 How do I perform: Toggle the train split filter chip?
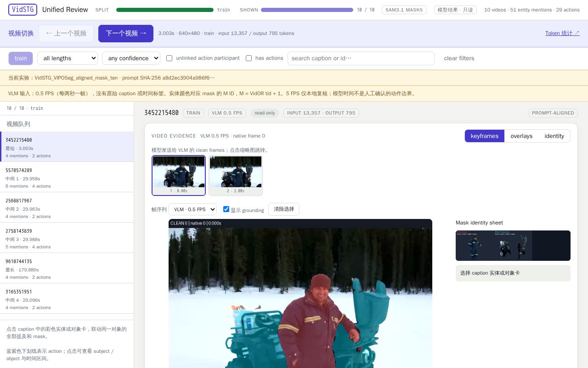click(x=21, y=58)
